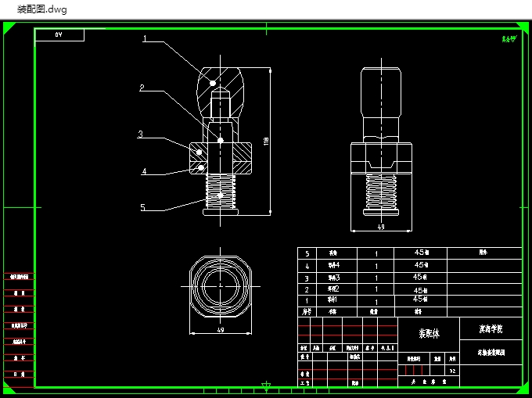Select part balloon number 2 label

click(x=142, y=88)
